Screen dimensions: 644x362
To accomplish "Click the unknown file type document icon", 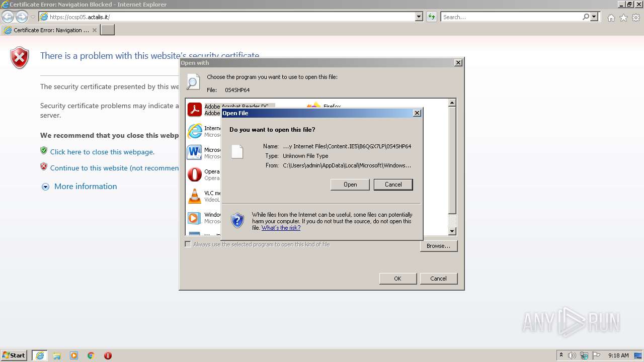I will point(237,151).
